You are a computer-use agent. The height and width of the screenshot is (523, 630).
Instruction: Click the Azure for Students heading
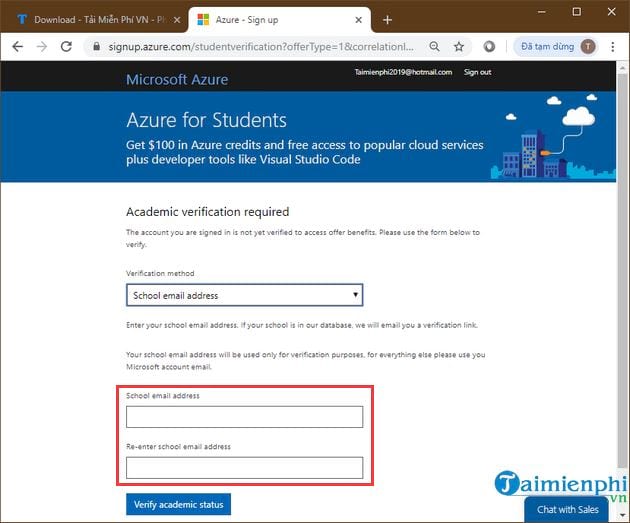pos(207,120)
